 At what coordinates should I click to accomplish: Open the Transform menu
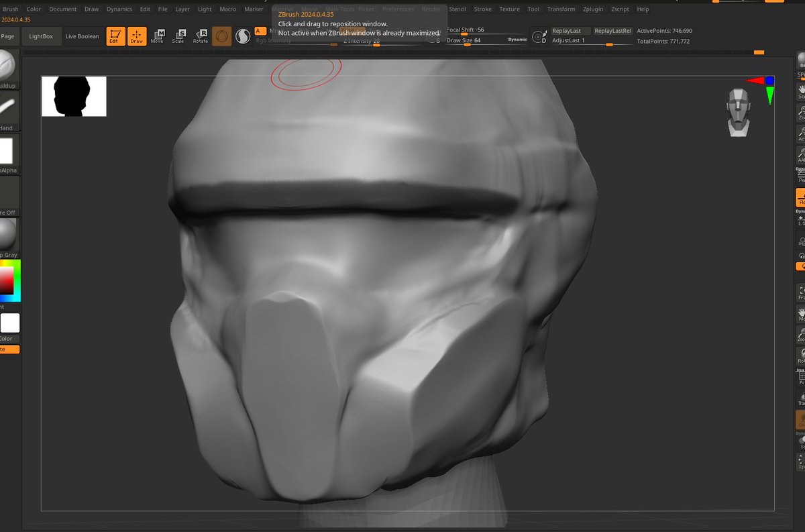tap(561, 9)
